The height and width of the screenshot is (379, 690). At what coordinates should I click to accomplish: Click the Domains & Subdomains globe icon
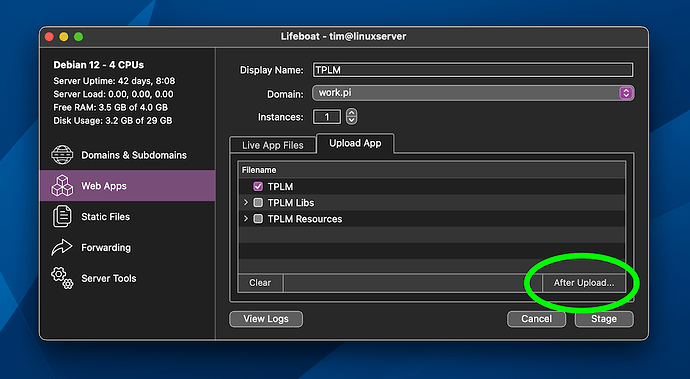tap(62, 155)
